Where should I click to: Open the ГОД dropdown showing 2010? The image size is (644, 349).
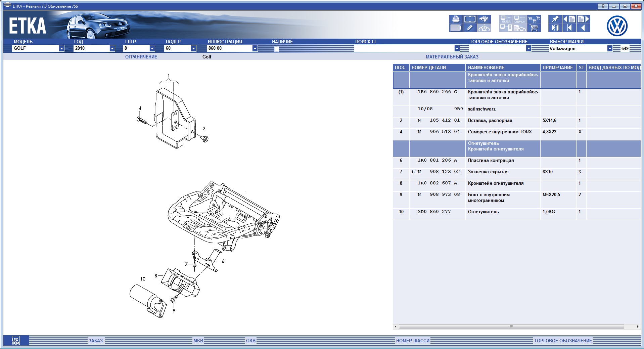point(112,48)
